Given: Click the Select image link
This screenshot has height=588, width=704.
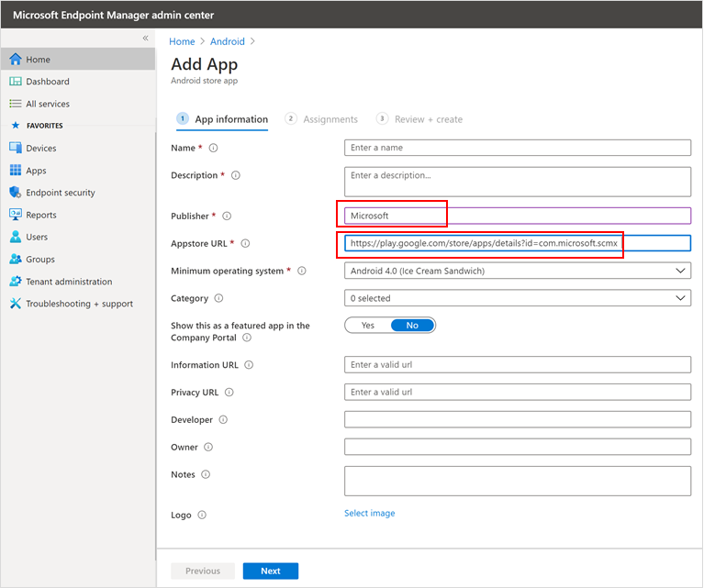Looking at the screenshot, I should pos(369,514).
